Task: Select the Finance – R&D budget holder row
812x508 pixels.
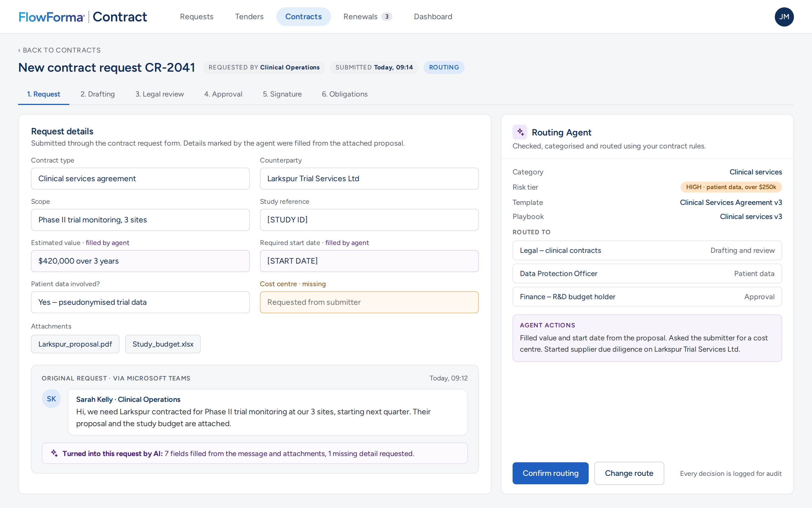Action: [x=647, y=297]
